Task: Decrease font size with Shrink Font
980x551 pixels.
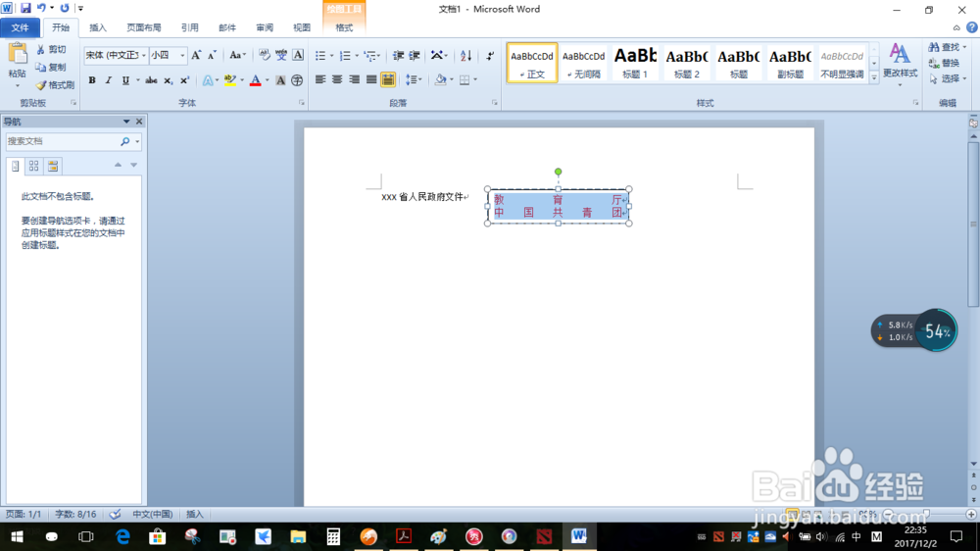Action: [212, 55]
